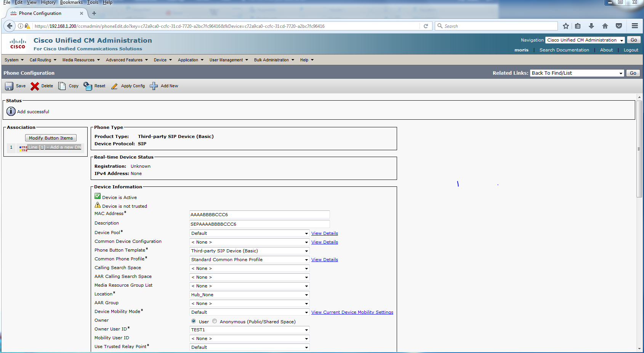Select Anonymous (Public/Shared Space) radio button
This screenshot has height=353, width=644.
[215, 321]
